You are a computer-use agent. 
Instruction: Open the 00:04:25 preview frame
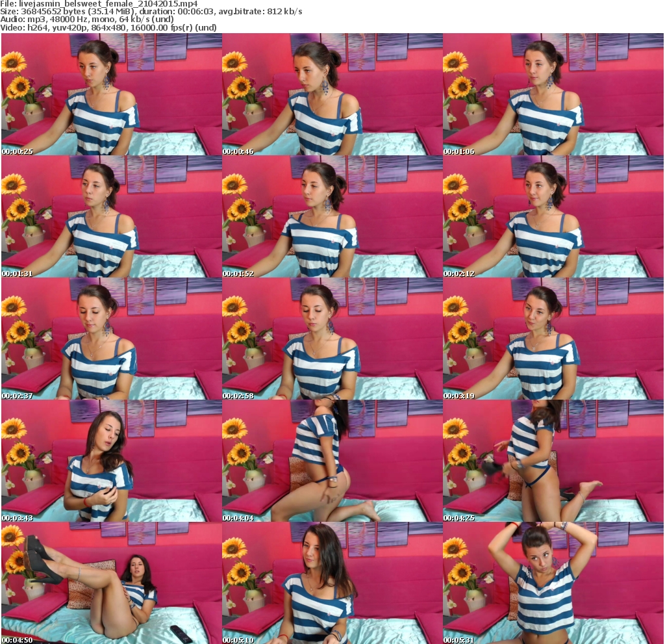pos(553,461)
